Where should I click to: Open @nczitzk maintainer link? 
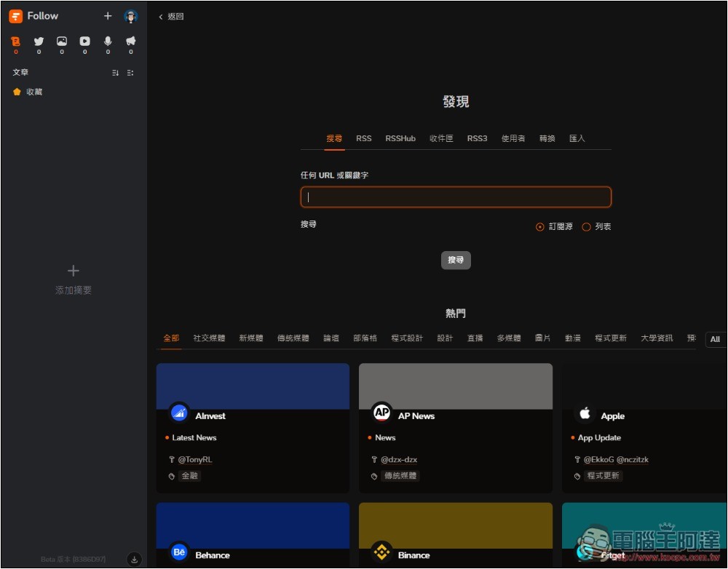click(x=633, y=459)
